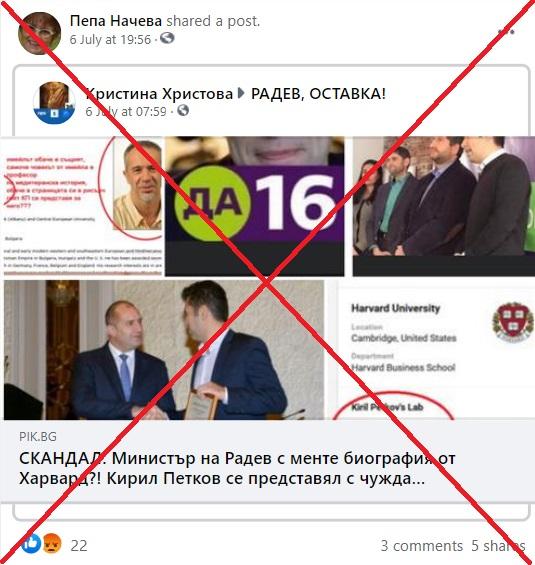Viewport: 535px width, 565px height.
Task: Open the РАДЕВ, ОСТАВКА! group link
Action: pos(318,94)
